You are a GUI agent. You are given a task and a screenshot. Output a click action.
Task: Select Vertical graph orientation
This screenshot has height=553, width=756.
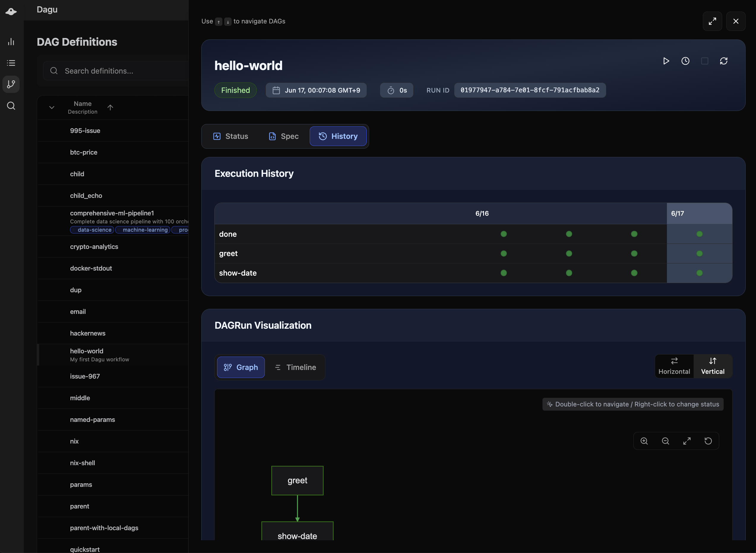tap(712, 366)
